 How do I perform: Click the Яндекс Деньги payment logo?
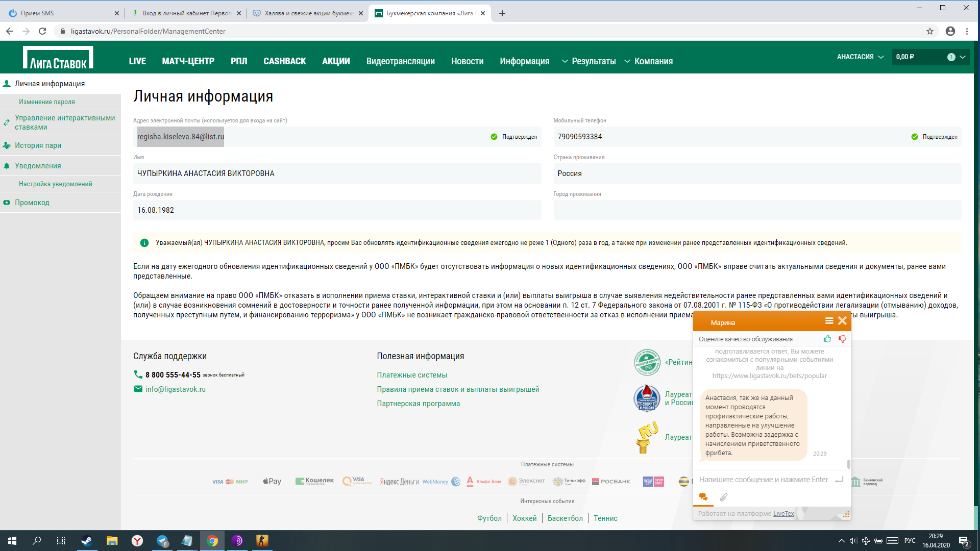(x=399, y=481)
